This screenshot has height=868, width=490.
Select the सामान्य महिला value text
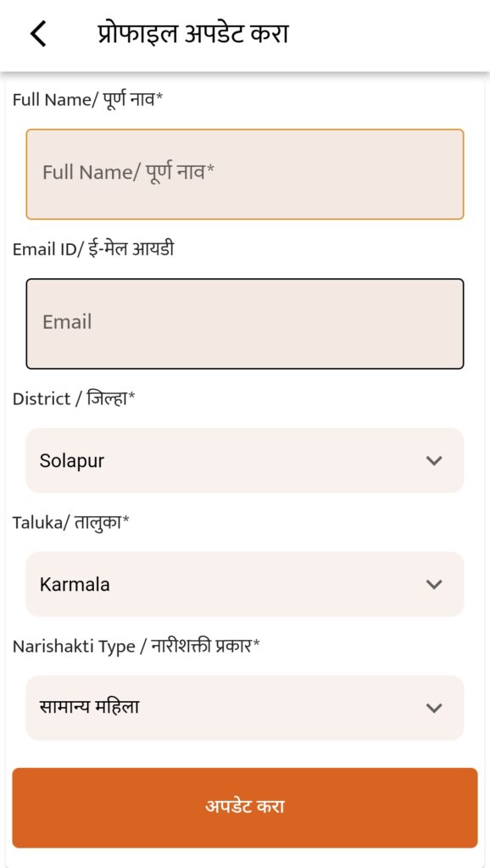coord(89,707)
